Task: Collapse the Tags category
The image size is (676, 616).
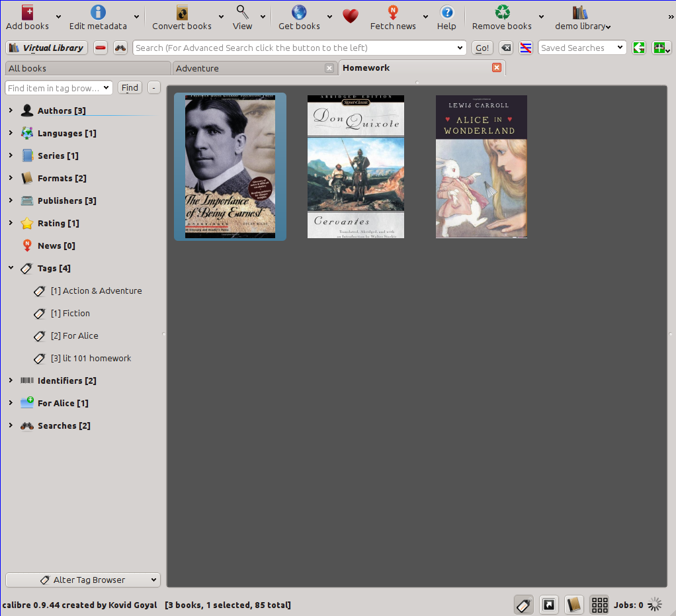Action: pyautogui.click(x=11, y=268)
